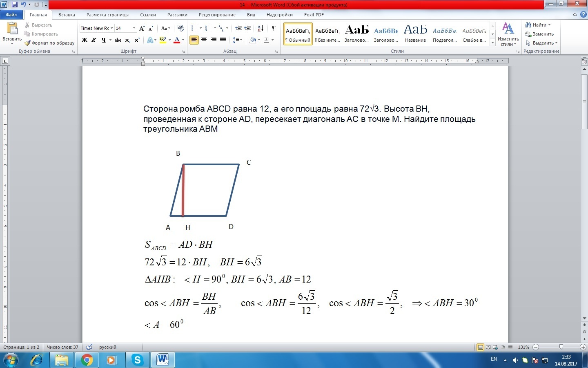Click the strikethrough text icon
588x368 pixels.
pyautogui.click(x=118, y=40)
